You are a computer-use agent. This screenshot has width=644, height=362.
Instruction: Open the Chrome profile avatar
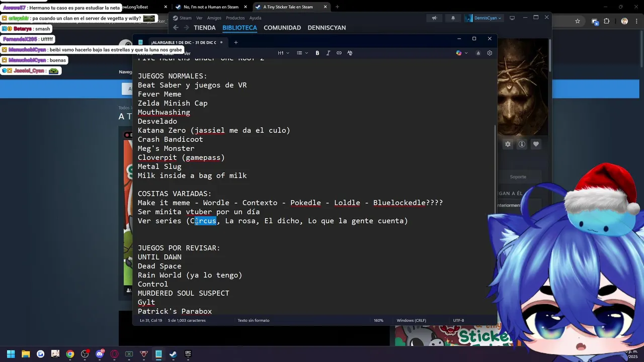coord(624,21)
